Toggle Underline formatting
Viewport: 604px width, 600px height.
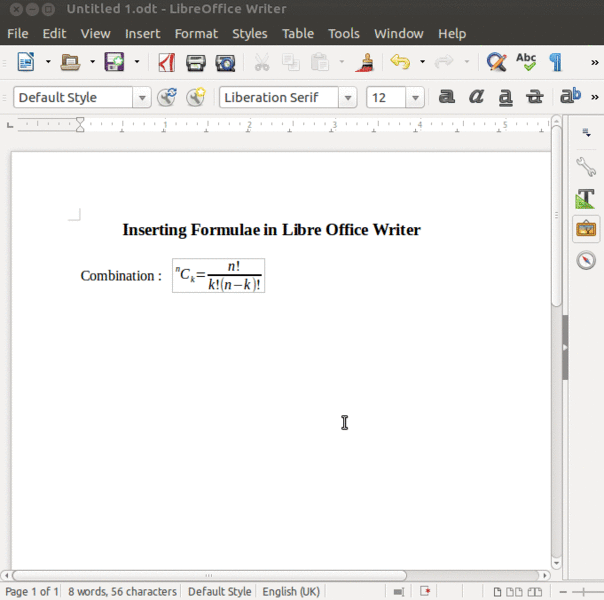[506, 97]
